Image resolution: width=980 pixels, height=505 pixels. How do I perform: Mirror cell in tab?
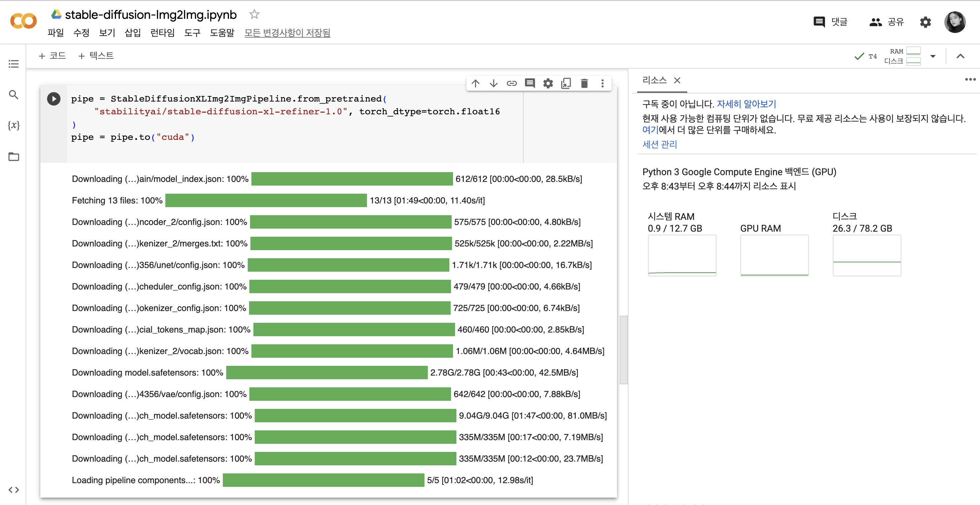[x=566, y=83]
